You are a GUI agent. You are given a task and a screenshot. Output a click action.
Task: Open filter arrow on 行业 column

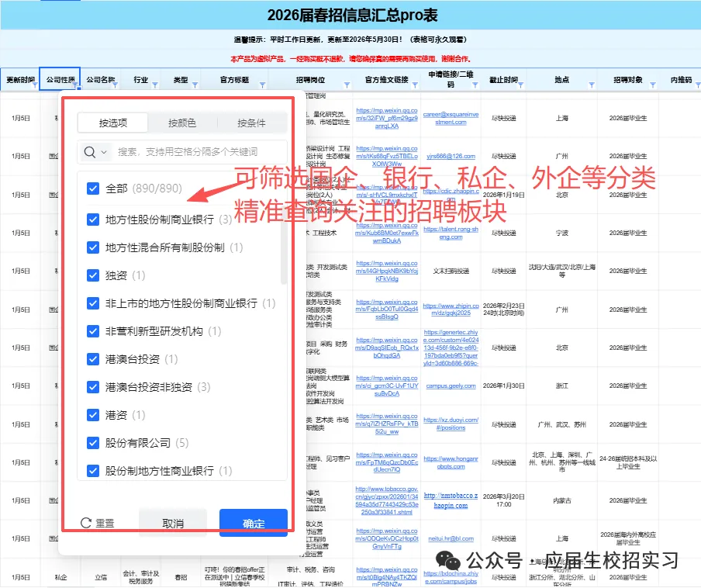click(x=154, y=85)
